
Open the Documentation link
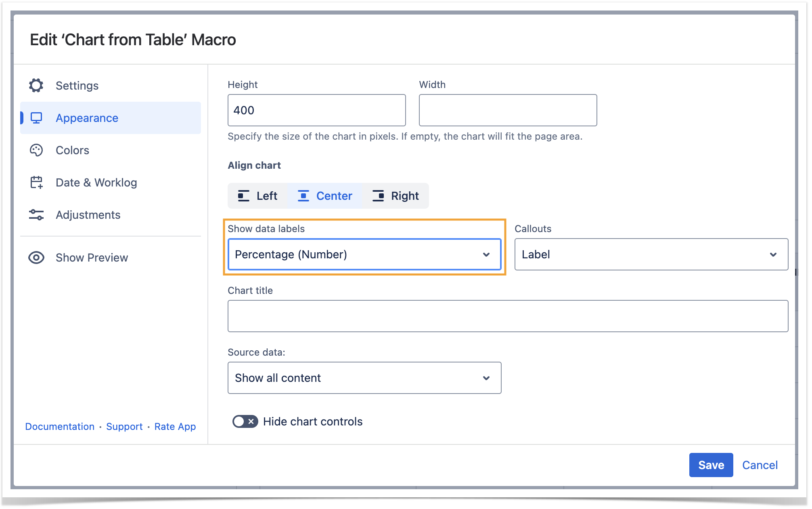(x=60, y=426)
